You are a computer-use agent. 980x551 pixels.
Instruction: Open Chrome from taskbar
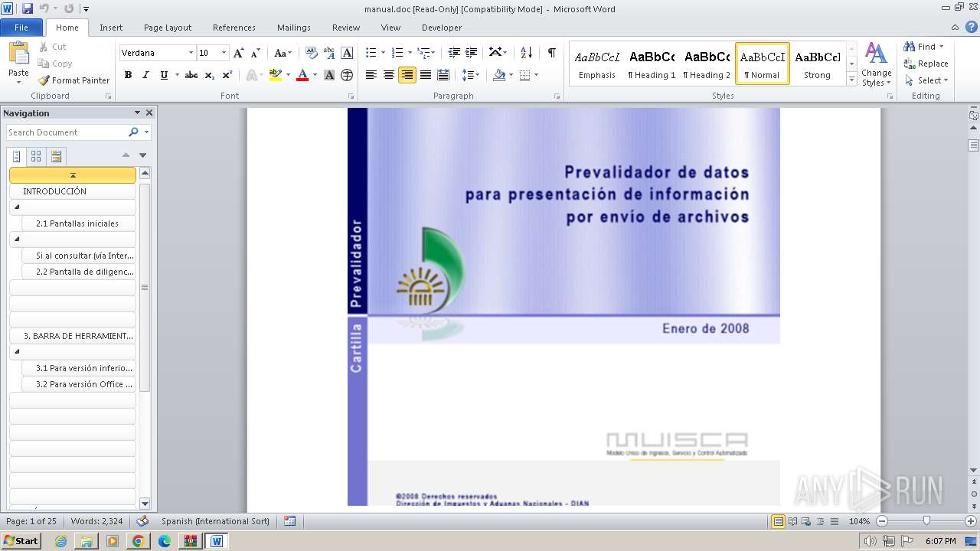pos(138,540)
